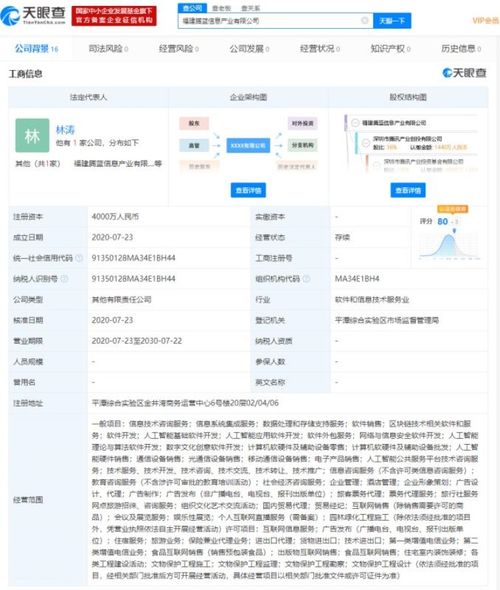Click registration authority 平潭综合实验区市场监督管理局
The height and width of the screenshot is (590, 500).
387,321
